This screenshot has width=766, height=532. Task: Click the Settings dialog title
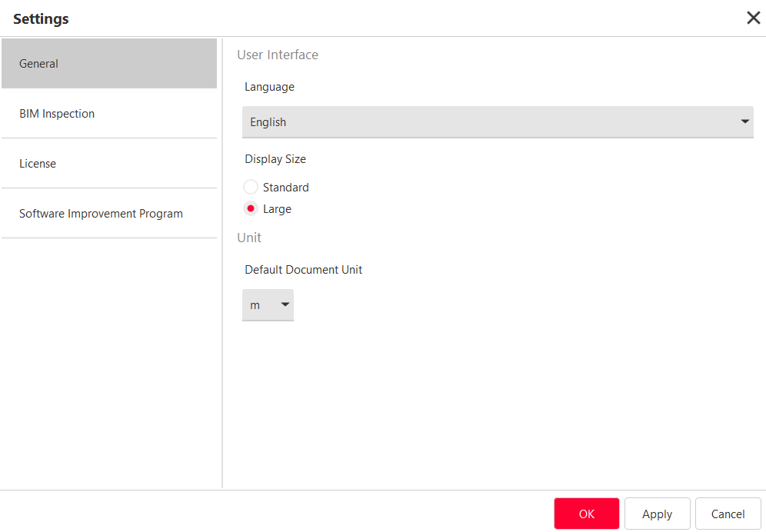pyautogui.click(x=41, y=19)
